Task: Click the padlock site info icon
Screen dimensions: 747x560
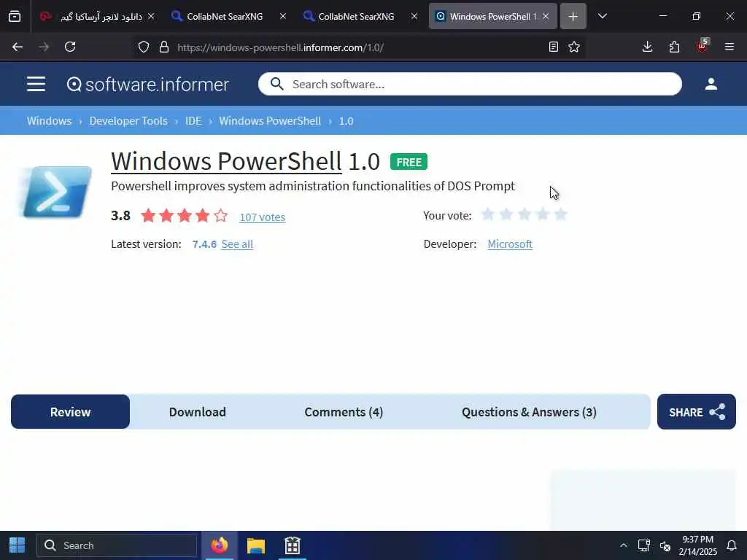Action: (x=164, y=47)
